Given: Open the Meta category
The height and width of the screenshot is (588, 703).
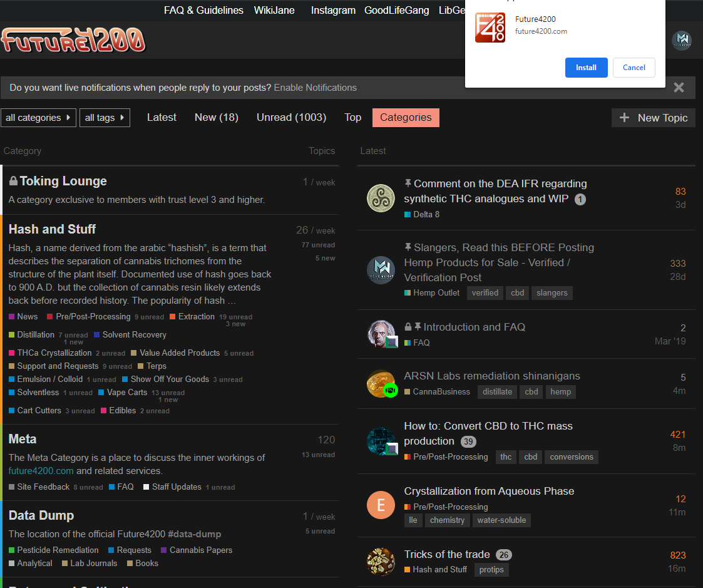Looking at the screenshot, I should pyautogui.click(x=23, y=439).
